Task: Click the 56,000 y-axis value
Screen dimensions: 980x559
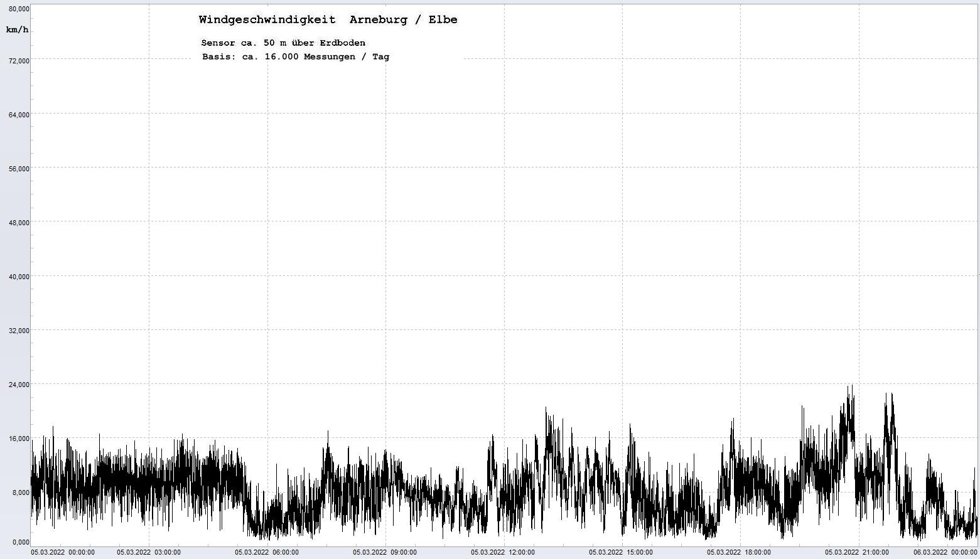Action: click(19, 169)
